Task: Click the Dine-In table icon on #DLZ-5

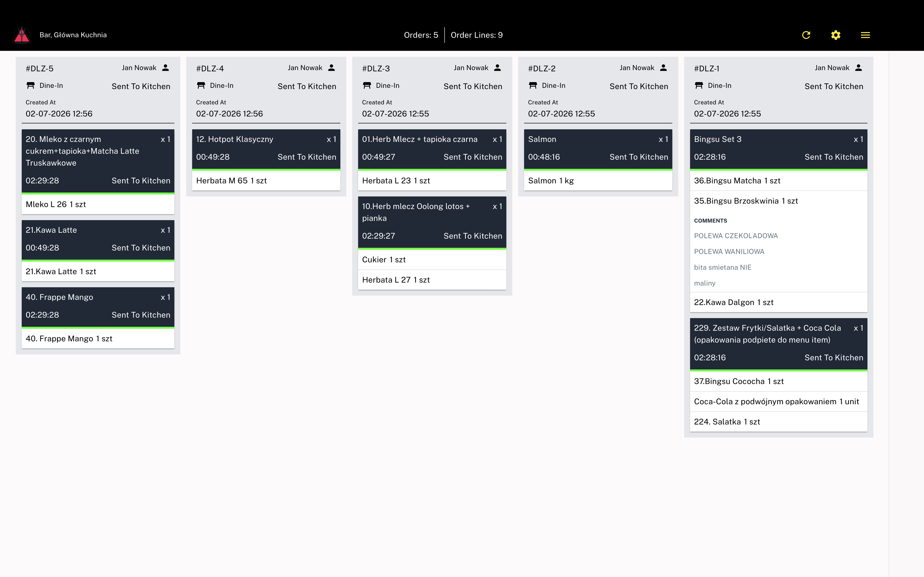Action: click(x=31, y=85)
